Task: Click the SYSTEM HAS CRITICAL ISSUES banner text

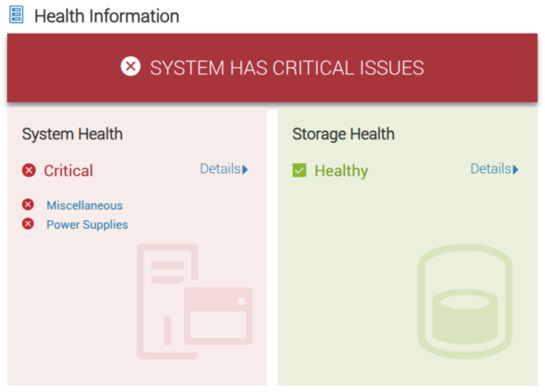Action: [x=287, y=68]
